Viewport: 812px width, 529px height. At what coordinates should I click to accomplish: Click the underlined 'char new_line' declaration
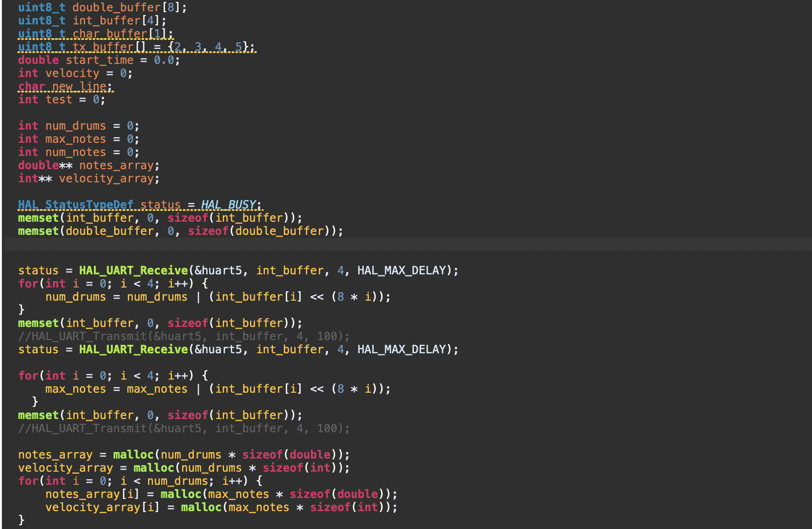coord(65,86)
